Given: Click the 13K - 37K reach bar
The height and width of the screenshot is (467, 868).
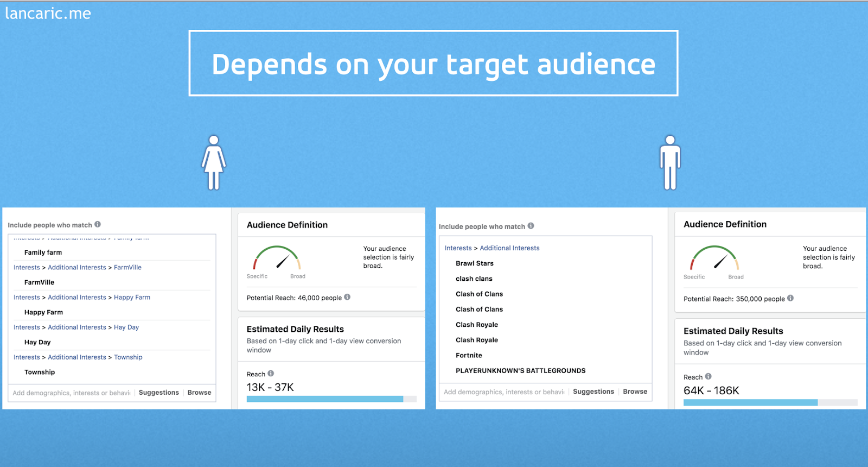Looking at the screenshot, I should tap(331, 399).
